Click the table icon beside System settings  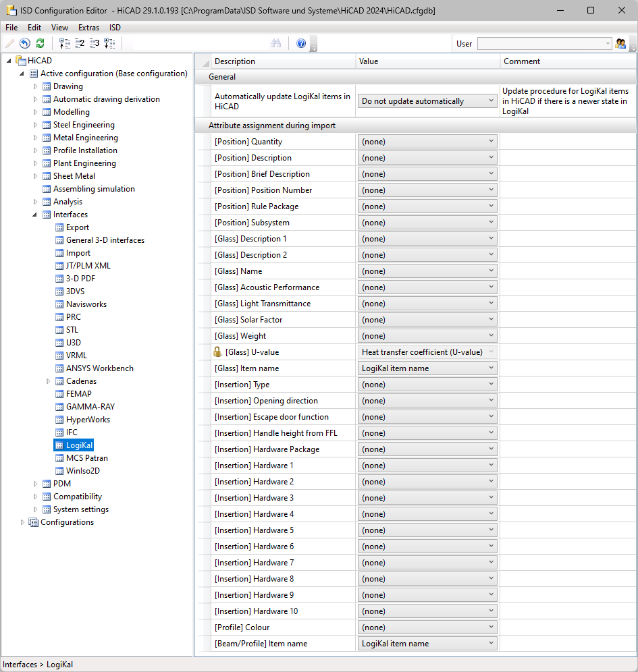click(x=47, y=509)
